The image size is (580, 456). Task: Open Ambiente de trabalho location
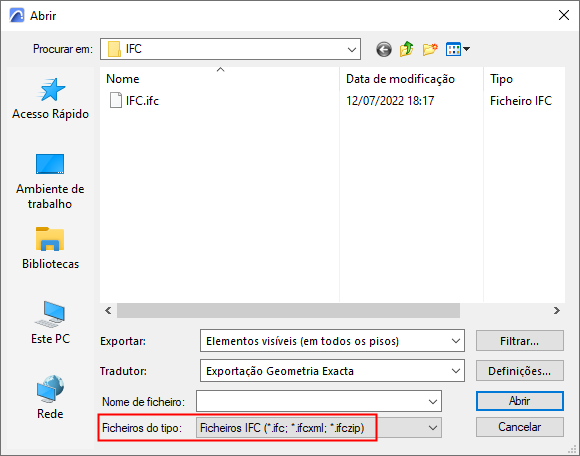[50, 181]
